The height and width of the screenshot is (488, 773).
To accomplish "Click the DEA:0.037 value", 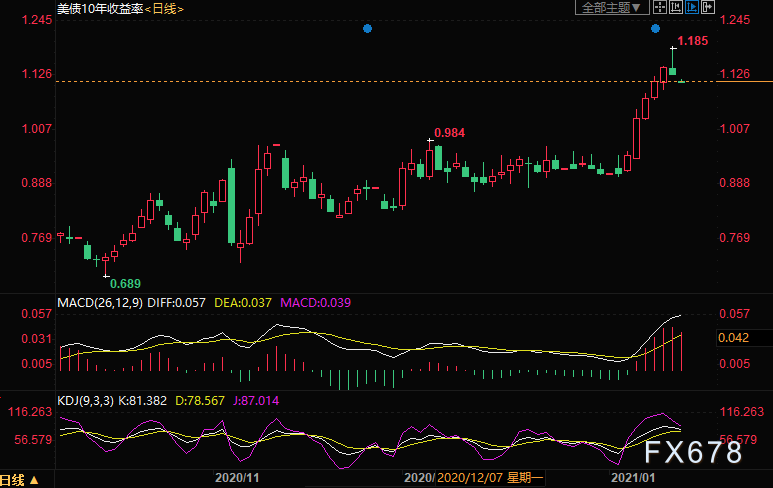I will click(x=243, y=303).
